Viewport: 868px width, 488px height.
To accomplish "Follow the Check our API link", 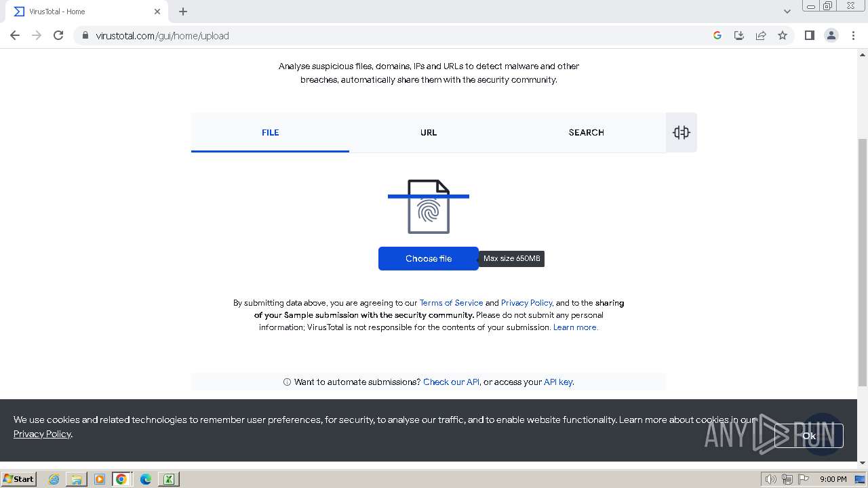I will (451, 382).
